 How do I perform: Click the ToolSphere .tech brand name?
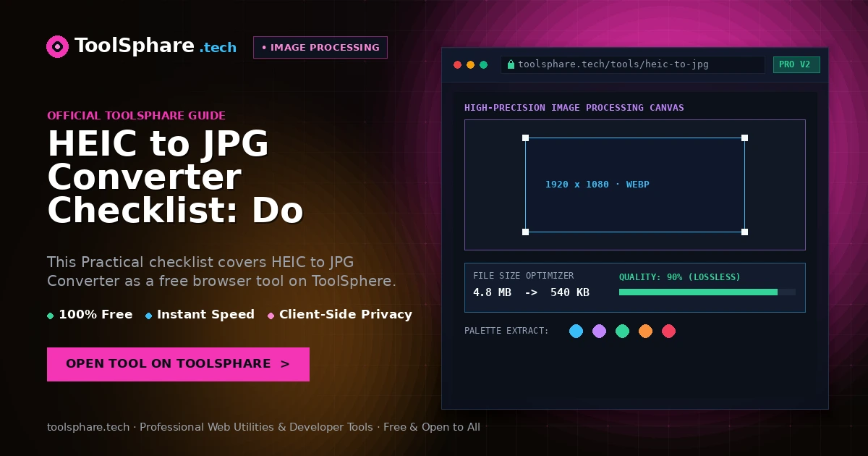tap(156, 46)
